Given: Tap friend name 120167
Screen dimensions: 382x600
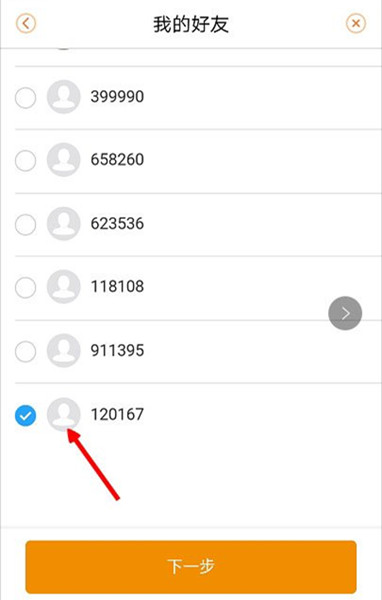Looking at the screenshot, I should pyautogui.click(x=117, y=414).
